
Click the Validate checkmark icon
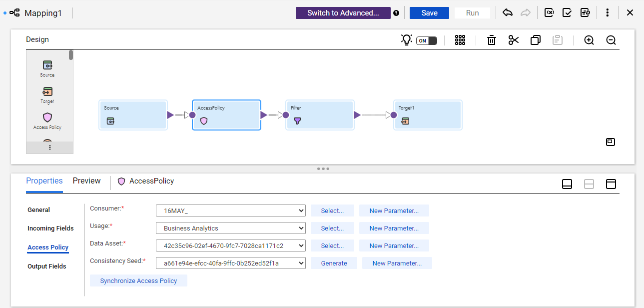coord(567,12)
